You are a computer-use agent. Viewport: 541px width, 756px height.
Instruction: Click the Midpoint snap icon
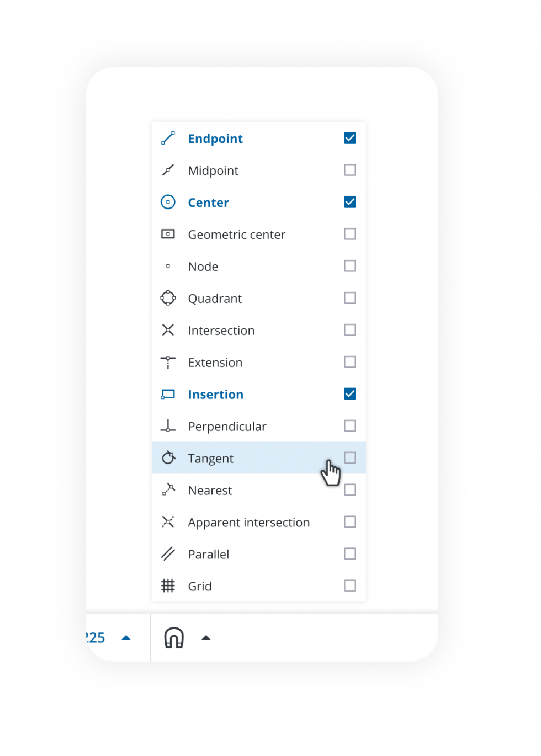[168, 170]
